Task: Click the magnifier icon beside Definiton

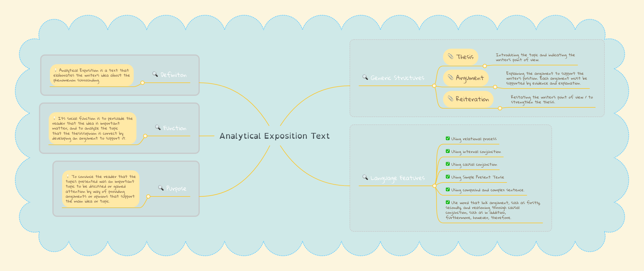Action: click(155, 74)
